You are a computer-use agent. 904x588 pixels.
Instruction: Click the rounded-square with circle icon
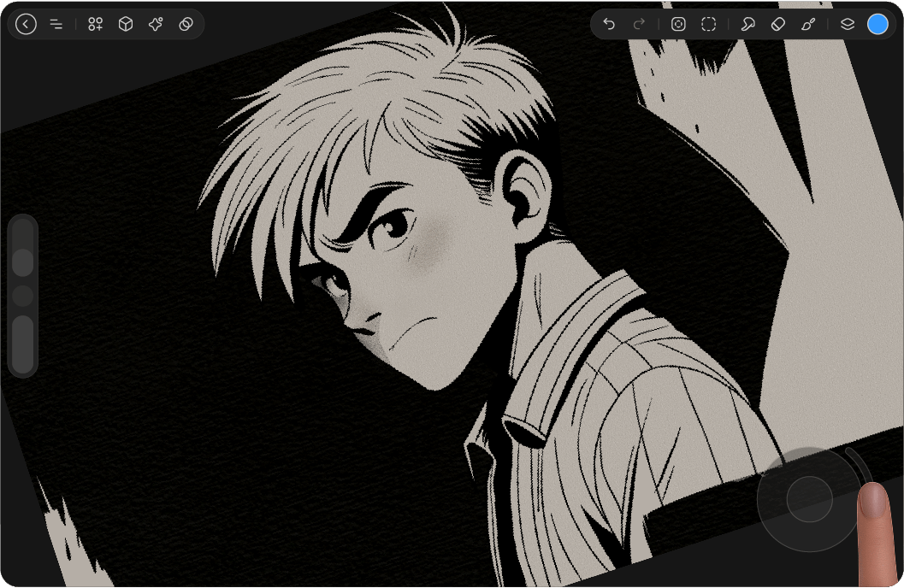tap(678, 24)
